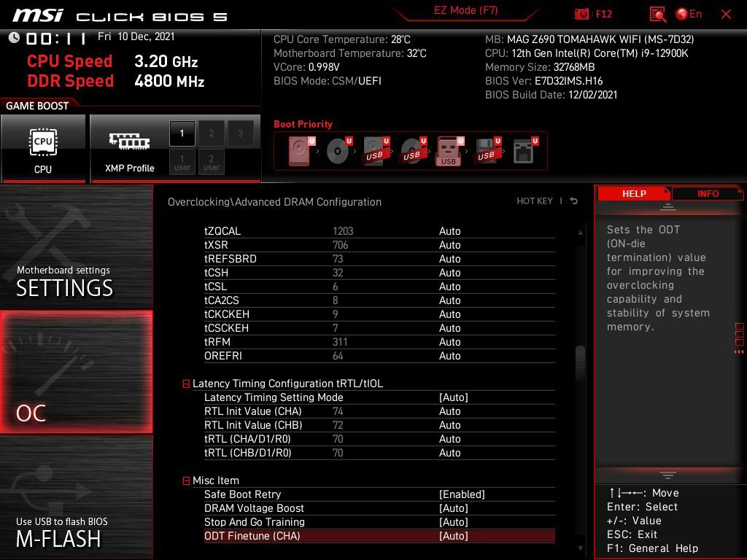Click the Boot Priority heading
Viewport: 747px width, 560px height.
(x=303, y=124)
